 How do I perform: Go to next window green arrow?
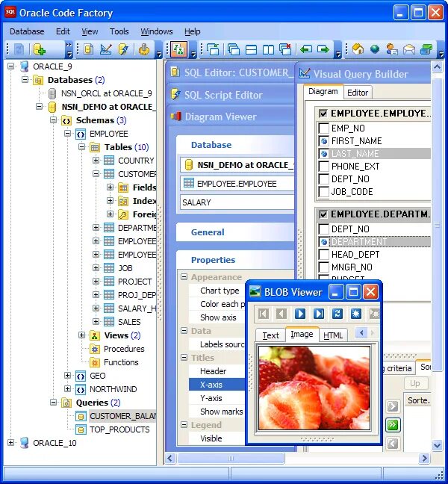pyautogui.click(x=323, y=49)
